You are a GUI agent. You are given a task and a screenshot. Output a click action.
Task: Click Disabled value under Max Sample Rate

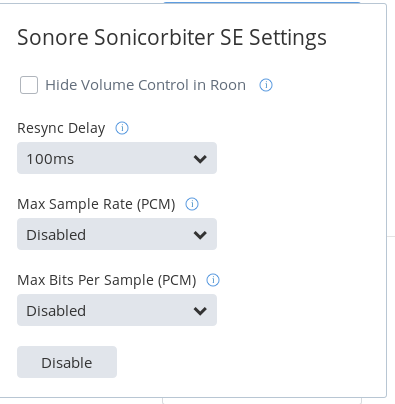point(56,235)
